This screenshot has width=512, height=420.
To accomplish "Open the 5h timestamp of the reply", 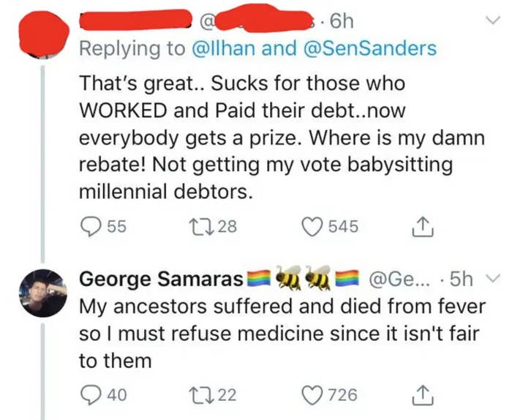I will 461,279.
